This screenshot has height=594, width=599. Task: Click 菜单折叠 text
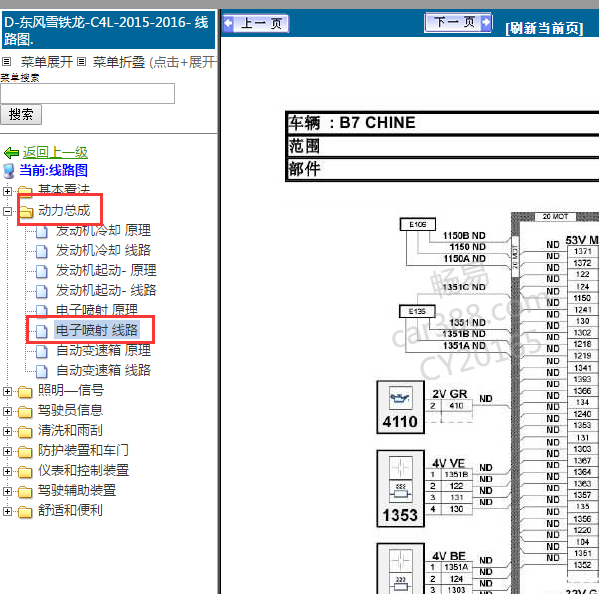[x=119, y=62]
